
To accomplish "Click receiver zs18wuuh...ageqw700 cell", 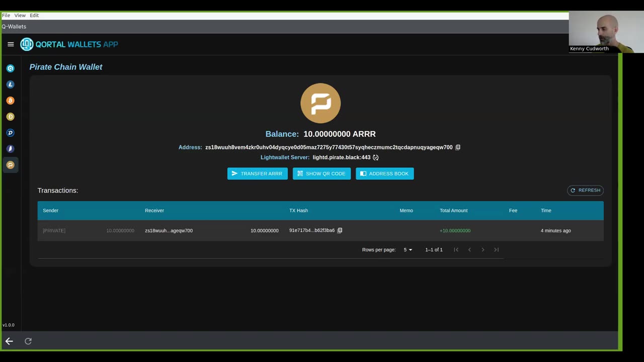I will tap(169, 231).
